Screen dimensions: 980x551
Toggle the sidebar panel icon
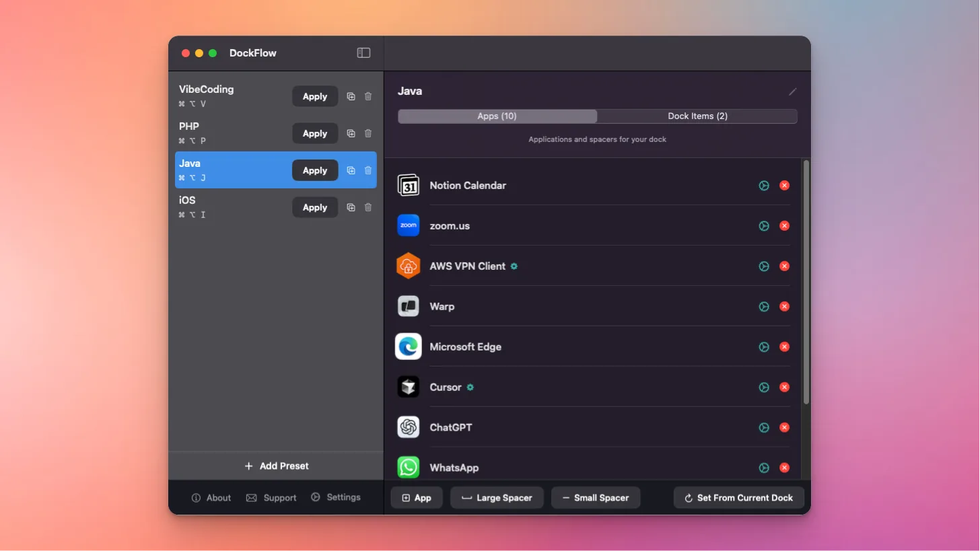point(363,53)
